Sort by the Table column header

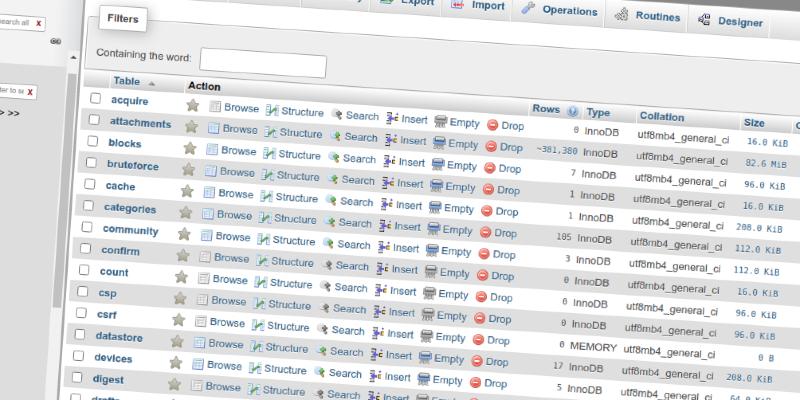(126, 81)
